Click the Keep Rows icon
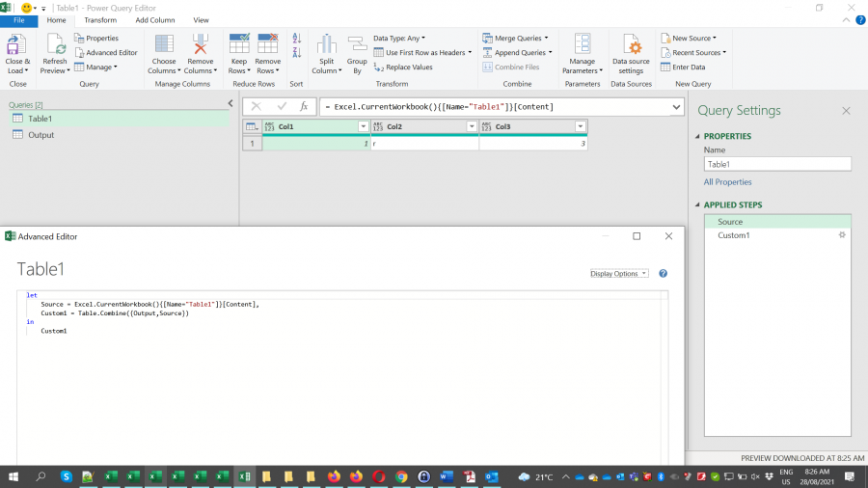This screenshot has height=488, width=868. pos(239,43)
